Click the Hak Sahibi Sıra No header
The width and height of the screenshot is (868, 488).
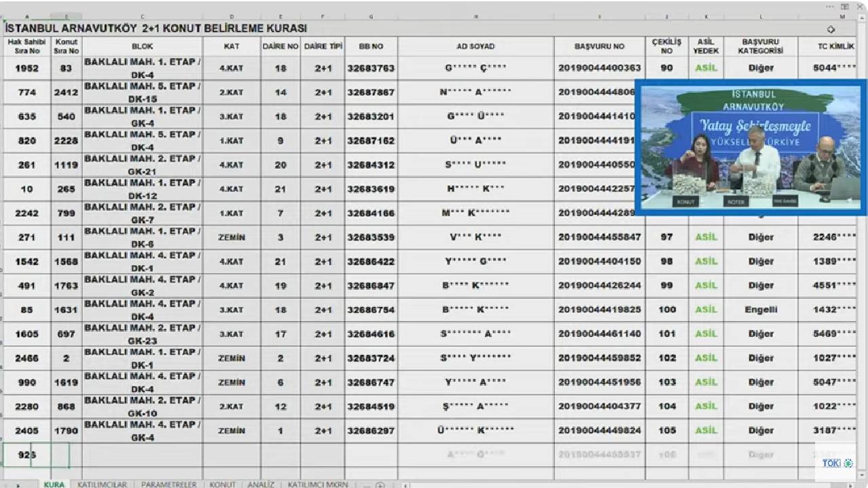coord(27,46)
